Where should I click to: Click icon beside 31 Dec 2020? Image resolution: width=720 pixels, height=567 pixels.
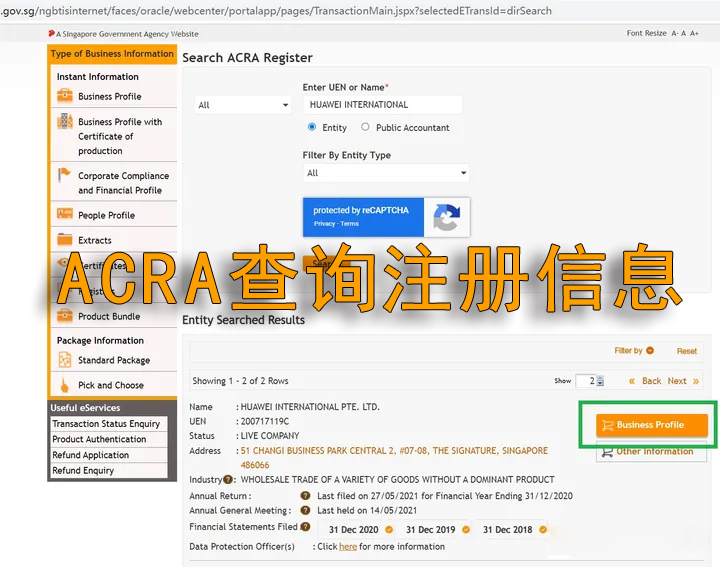(389, 529)
